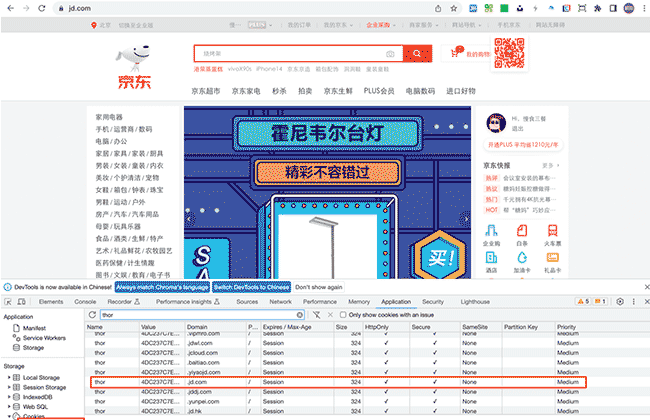Open 京东超市 navigation link
650x420 pixels.
click(206, 91)
